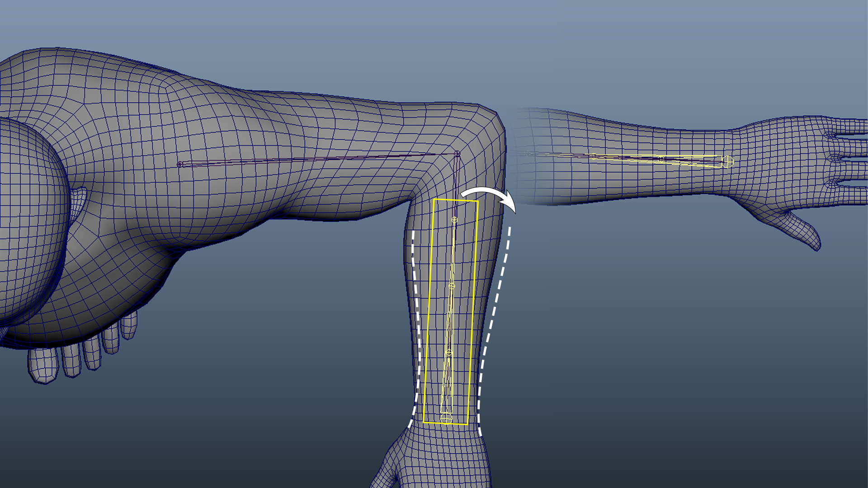
Task: Pick the middle joint on the ghosted forearm
Action: [660, 159]
